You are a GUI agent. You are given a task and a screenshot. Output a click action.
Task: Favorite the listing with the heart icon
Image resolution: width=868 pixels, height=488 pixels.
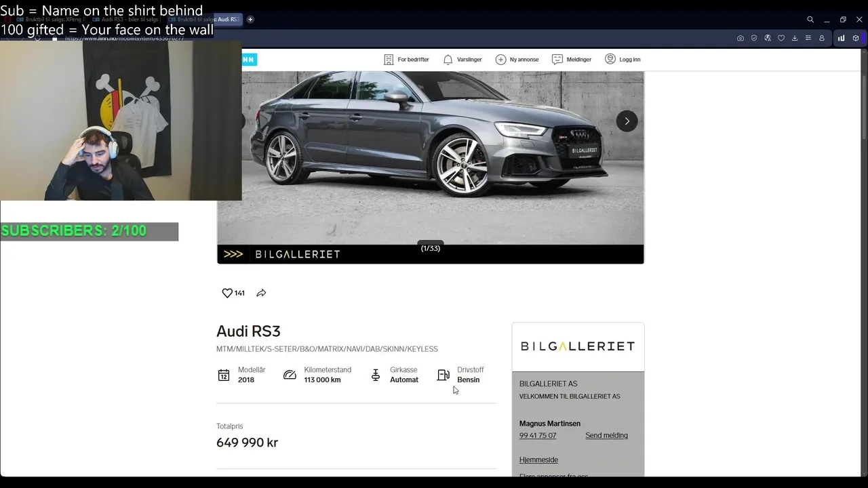point(227,293)
